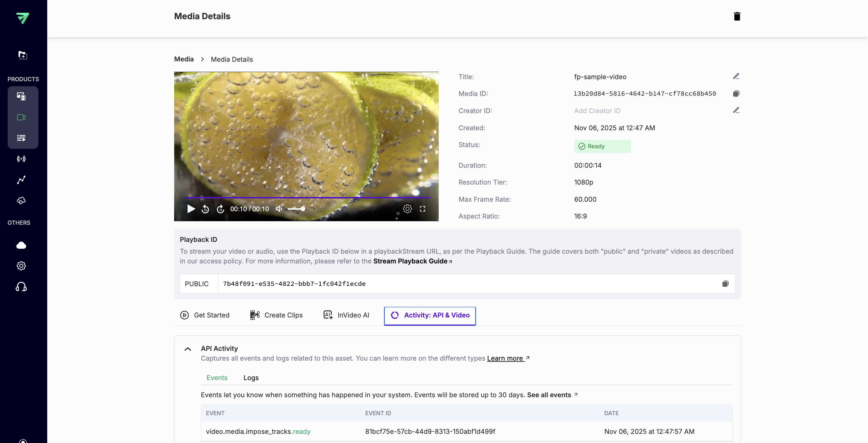Open the Stream Playback Guide
The width and height of the screenshot is (868, 443).
[411, 261]
